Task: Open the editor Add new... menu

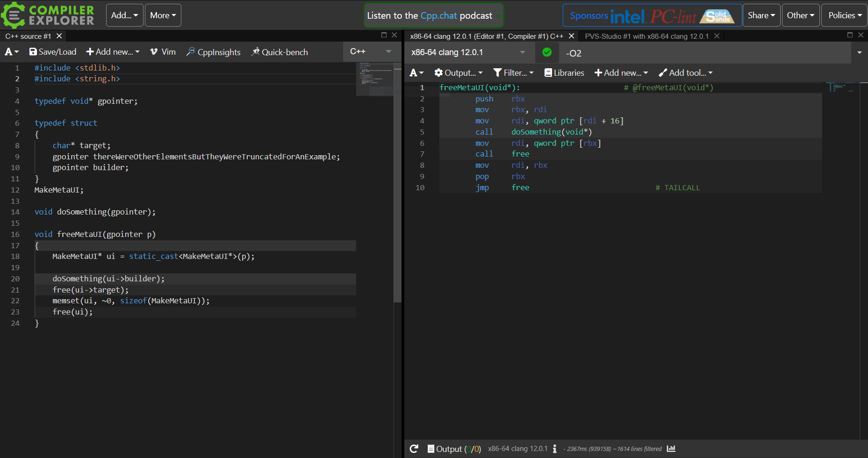Action: pos(113,52)
